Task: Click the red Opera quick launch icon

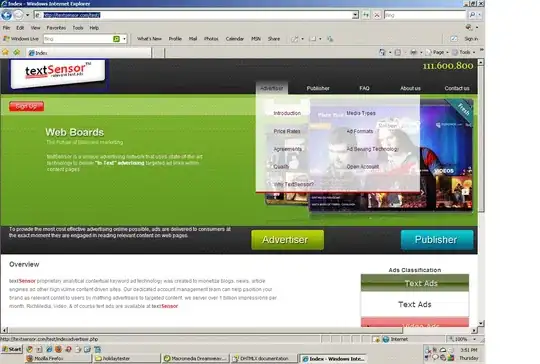Action: (68, 349)
